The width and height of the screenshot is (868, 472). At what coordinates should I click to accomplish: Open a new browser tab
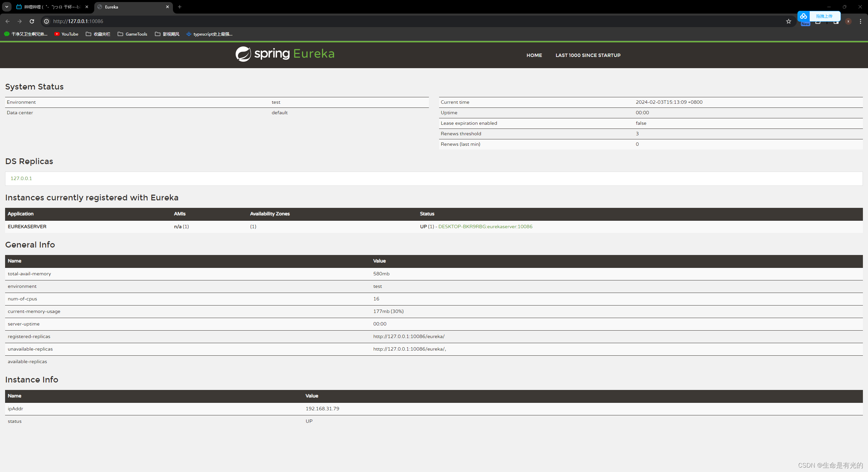coord(180,7)
